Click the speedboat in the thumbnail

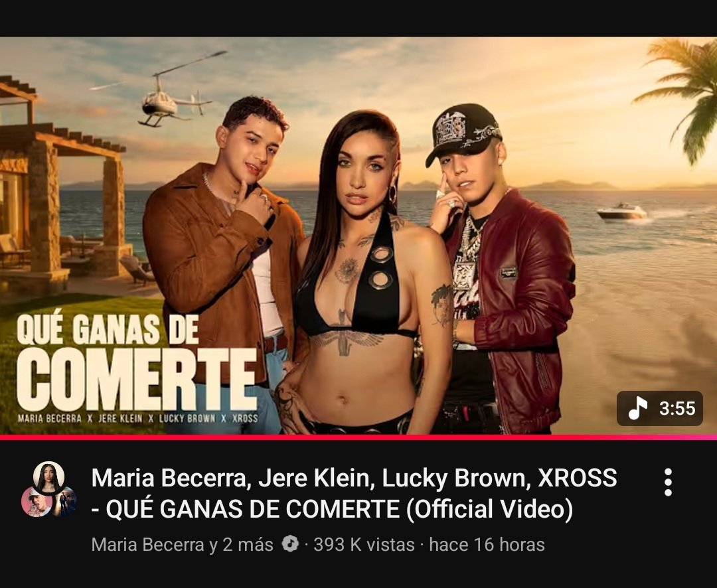(x=622, y=212)
